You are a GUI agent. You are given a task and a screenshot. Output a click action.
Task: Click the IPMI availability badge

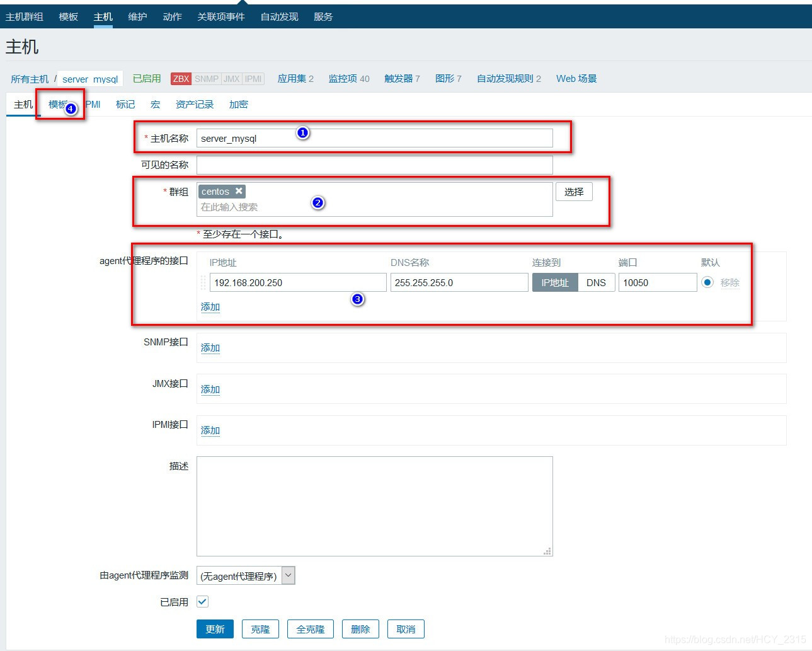click(x=253, y=79)
